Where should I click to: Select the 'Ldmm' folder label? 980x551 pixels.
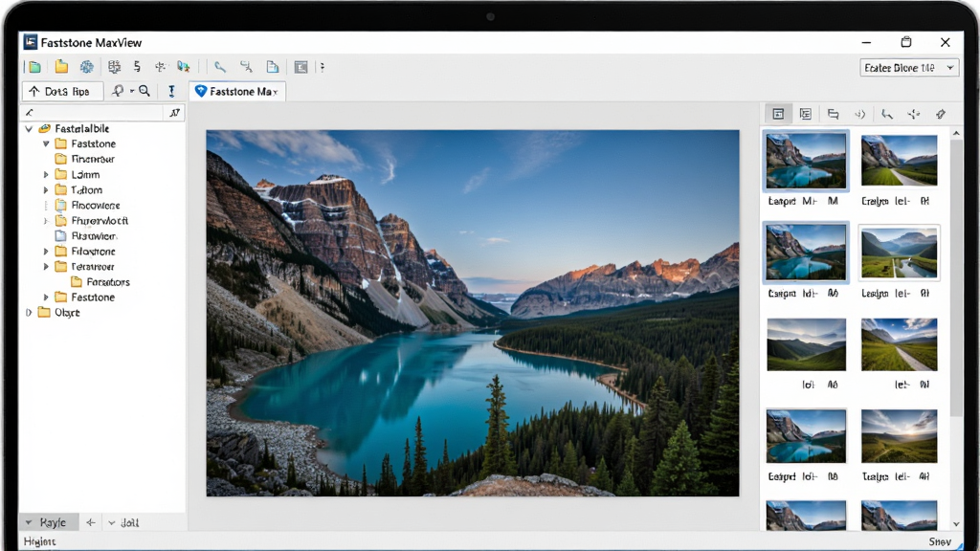pyautogui.click(x=85, y=175)
